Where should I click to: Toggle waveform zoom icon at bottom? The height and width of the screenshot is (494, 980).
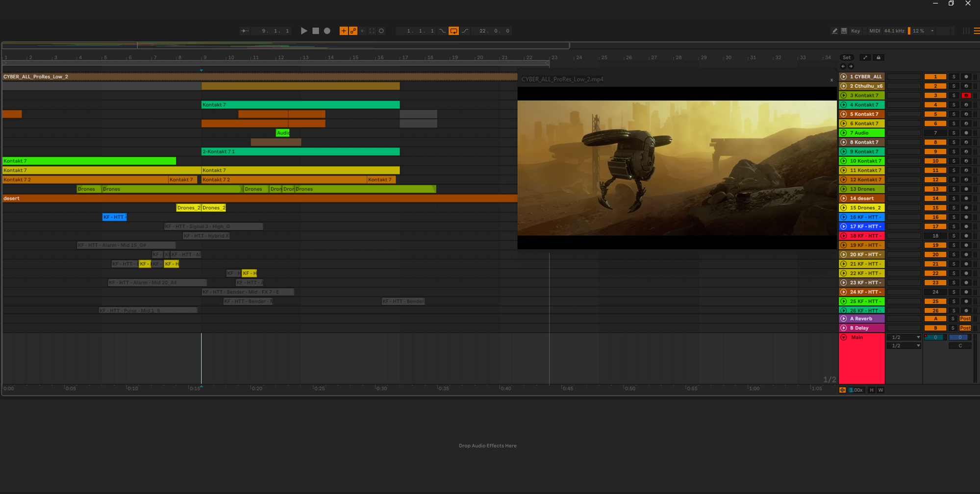[842, 390]
